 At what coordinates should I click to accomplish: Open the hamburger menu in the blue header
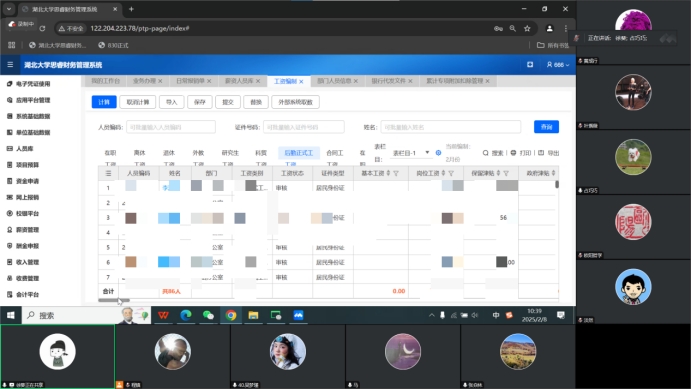(10, 65)
